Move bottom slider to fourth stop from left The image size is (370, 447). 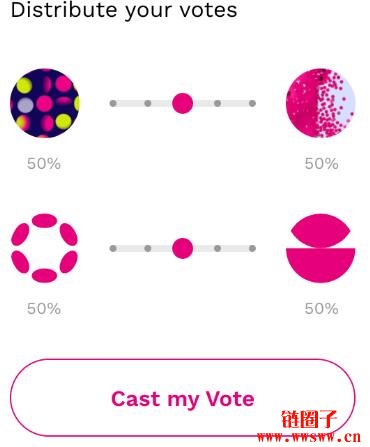coord(217,248)
